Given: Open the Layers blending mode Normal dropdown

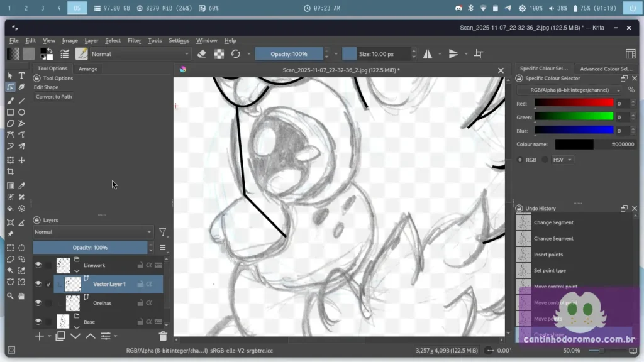Looking at the screenshot, I should 93,232.
